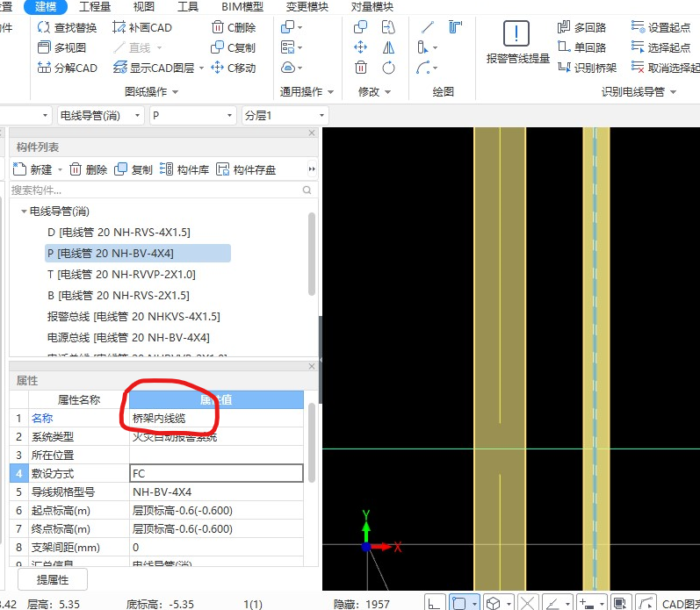Click 识别桥架 tool
The image size is (700, 610).
(587, 68)
